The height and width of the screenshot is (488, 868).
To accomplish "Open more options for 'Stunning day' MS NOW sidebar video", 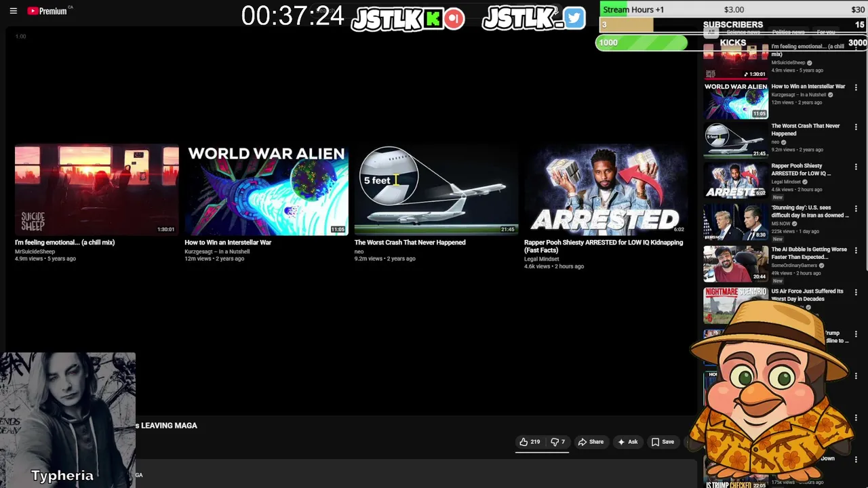I will click(x=856, y=209).
